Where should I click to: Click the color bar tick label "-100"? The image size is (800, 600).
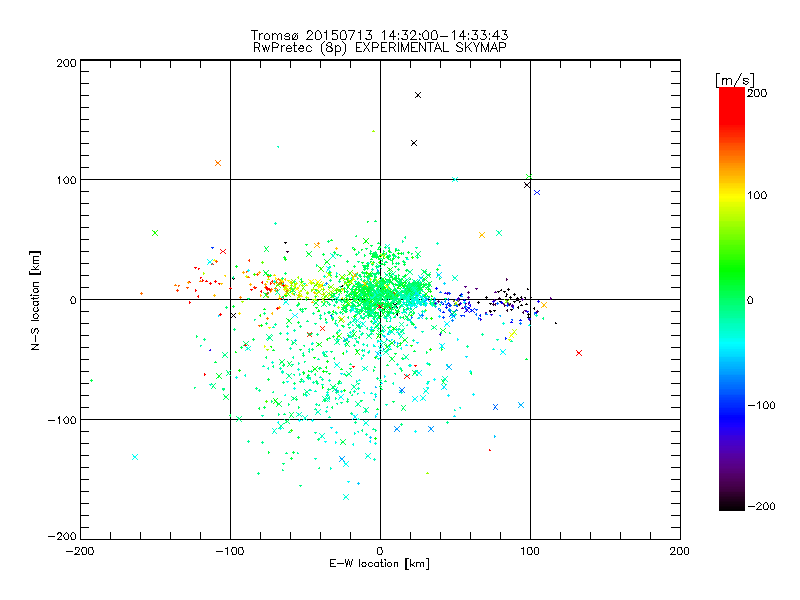click(761, 405)
